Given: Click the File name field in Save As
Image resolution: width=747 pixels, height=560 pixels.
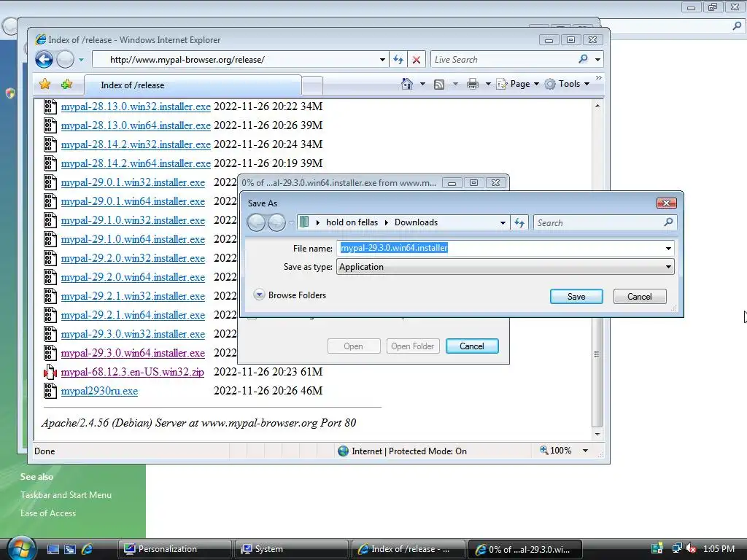Looking at the screenshot, I should coord(500,248).
